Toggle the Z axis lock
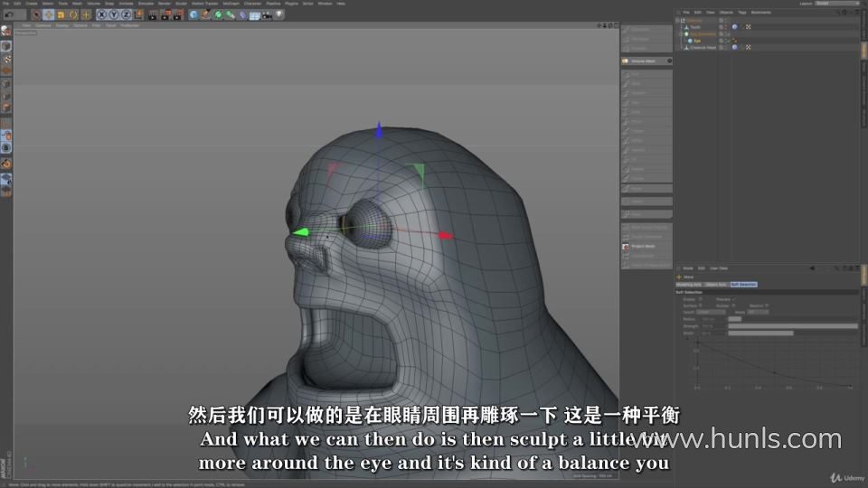 tap(127, 15)
